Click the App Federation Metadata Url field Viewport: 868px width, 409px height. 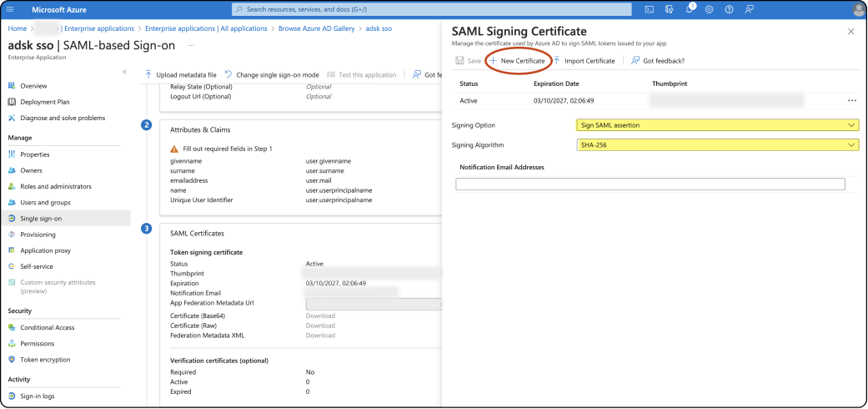click(x=374, y=304)
